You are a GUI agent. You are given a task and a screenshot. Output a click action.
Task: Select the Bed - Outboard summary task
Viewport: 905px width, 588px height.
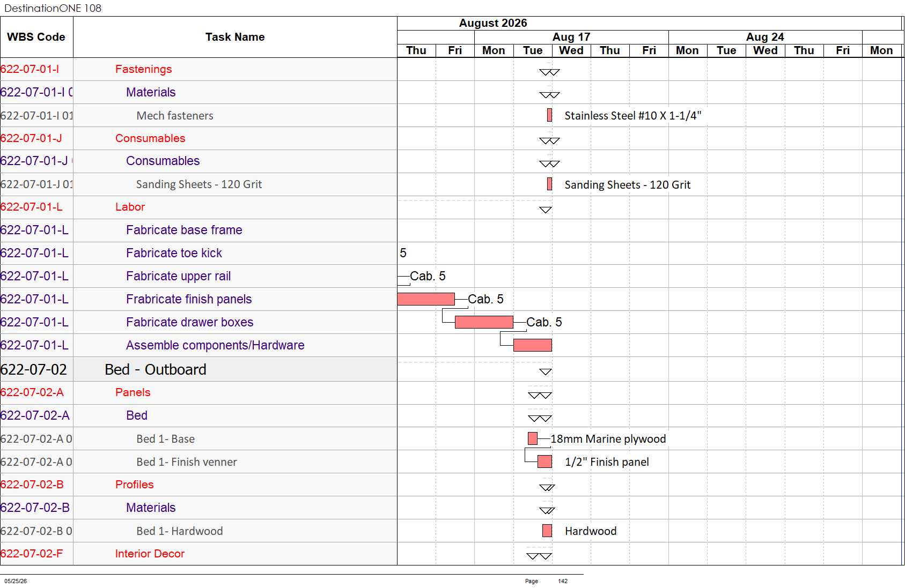point(156,369)
